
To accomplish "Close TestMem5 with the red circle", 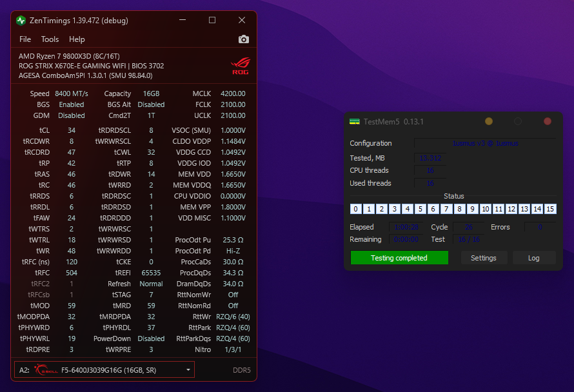I will click(x=548, y=121).
